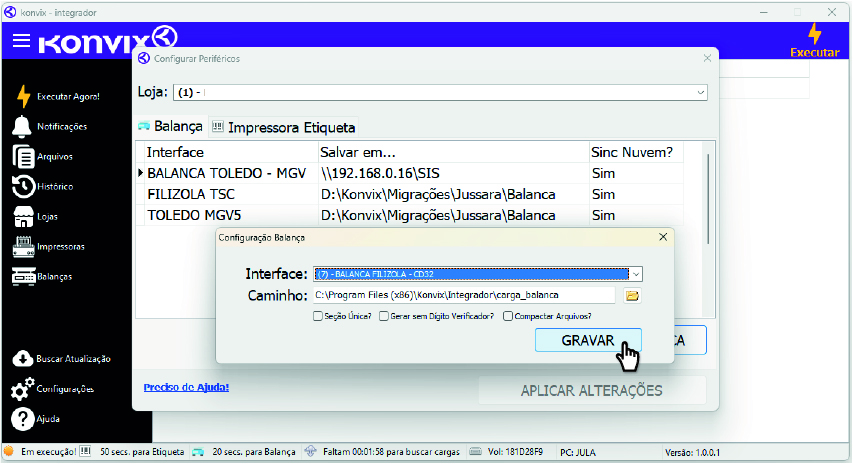The height and width of the screenshot is (465, 853).
Task: Click PC: JULA status bar entry
Action: [x=578, y=452]
